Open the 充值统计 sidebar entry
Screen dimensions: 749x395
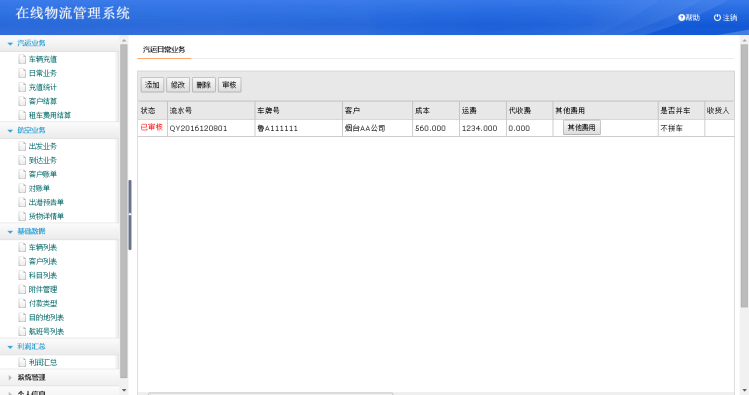coord(43,87)
